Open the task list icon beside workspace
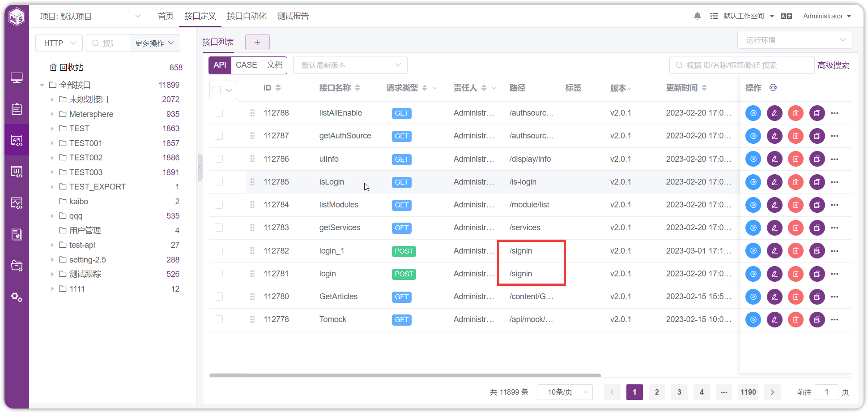The height and width of the screenshot is (413, 868). coord(714,16)
